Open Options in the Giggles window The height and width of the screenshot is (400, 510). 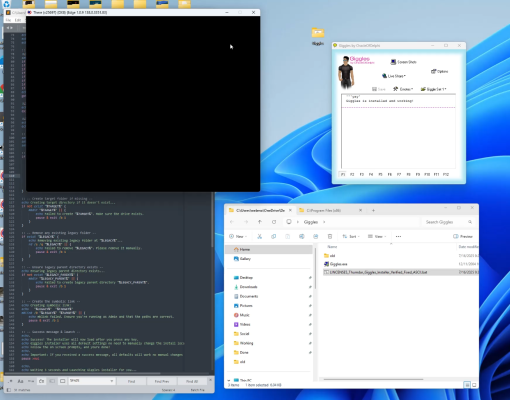[x=439, y=71]
